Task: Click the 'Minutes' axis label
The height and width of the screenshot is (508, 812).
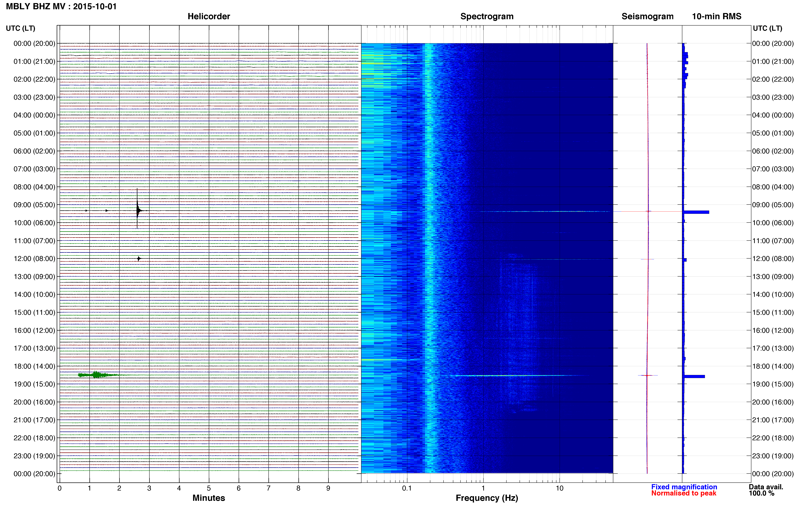Action: pyautogui.click(x=209, y=498)
